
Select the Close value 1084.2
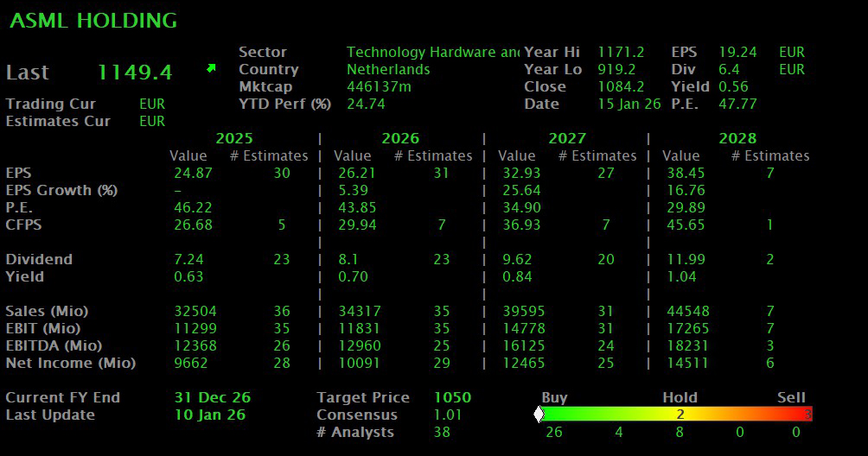621,86
